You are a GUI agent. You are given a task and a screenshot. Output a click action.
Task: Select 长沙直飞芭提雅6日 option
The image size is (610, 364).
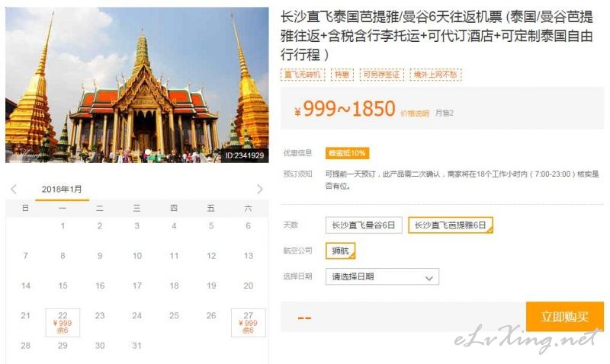pyautogui.click(x=451, y=225)
